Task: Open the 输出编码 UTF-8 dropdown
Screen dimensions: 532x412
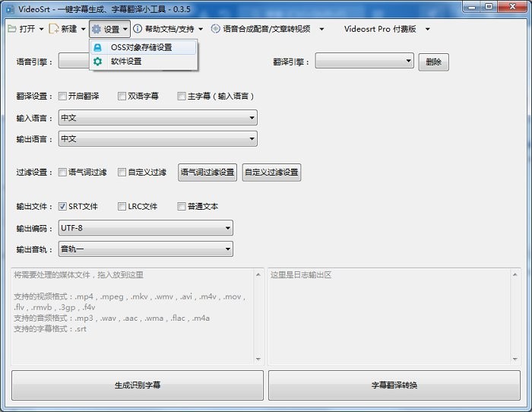Action: point(145,228)
